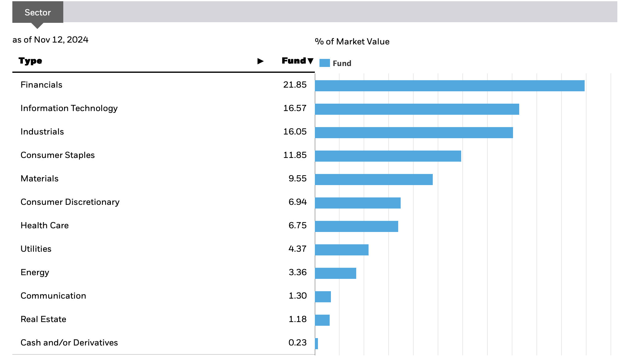Select the Communication row label
This screenshot has height=364, width=626.
[53, 296]
